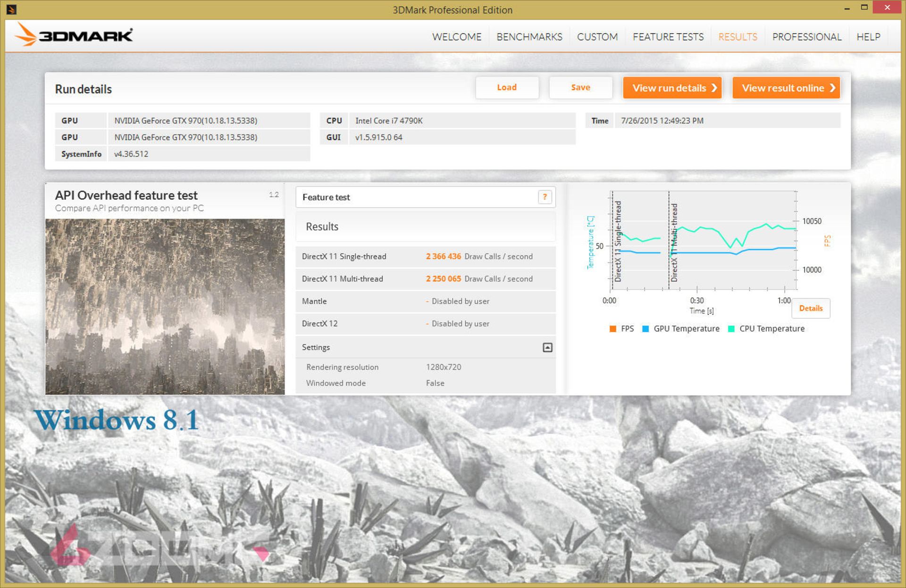Select the Feature test header field

click(425, 197)
